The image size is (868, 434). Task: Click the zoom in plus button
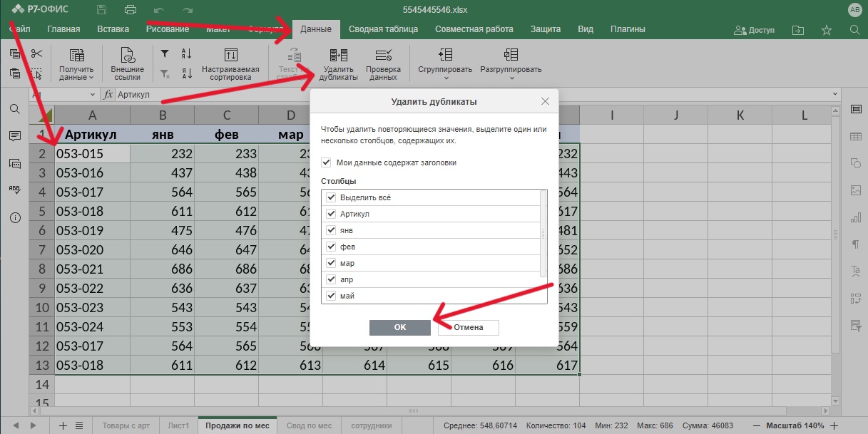(834, 425)
